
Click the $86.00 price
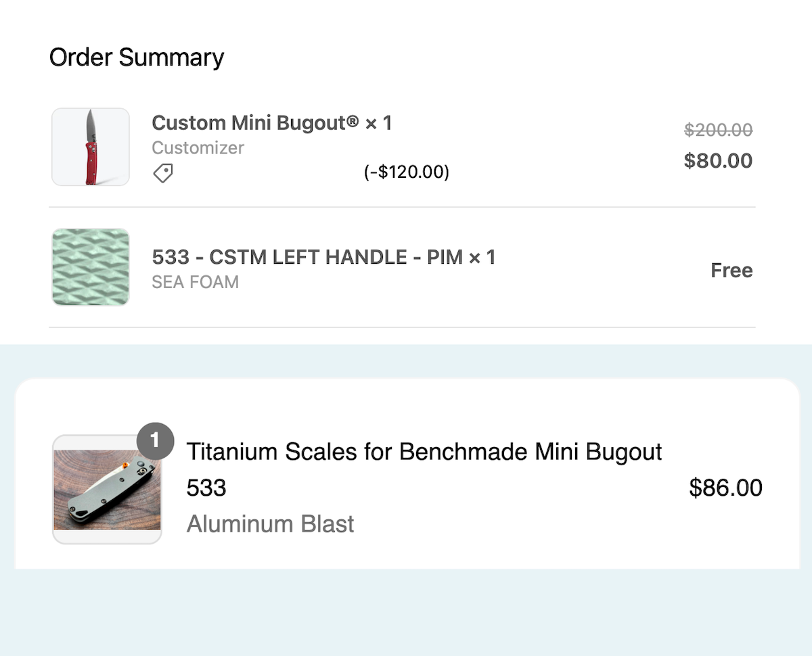(725, 488)
